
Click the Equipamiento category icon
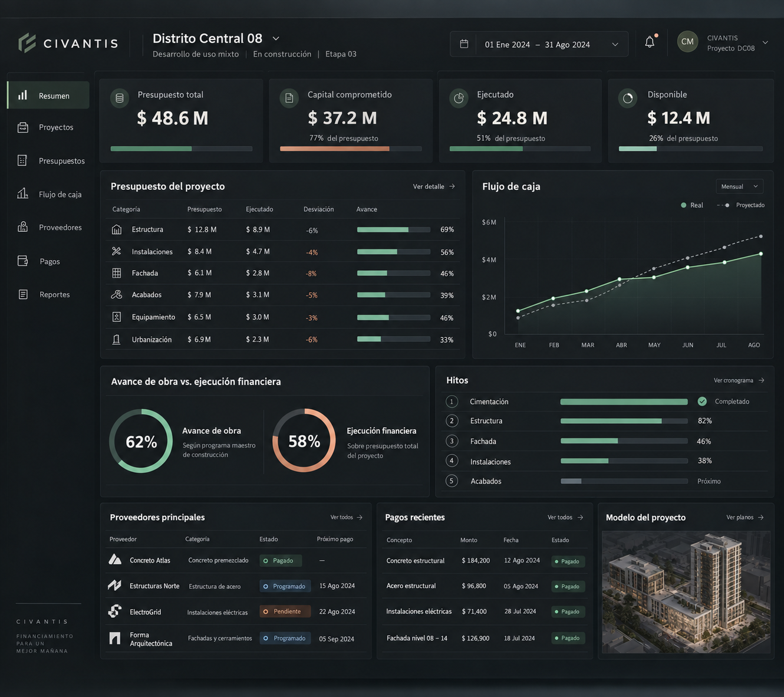pyautogui.click(x=117, y=317)
